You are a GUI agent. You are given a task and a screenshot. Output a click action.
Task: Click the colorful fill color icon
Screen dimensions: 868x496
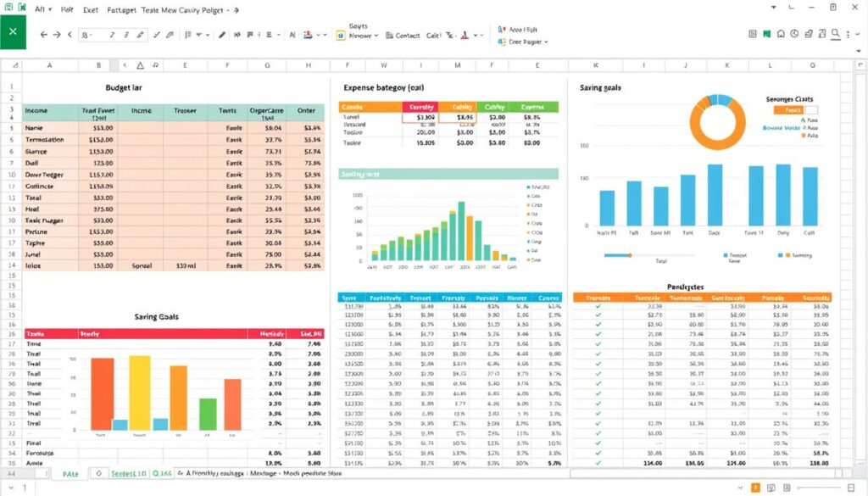point(309,35)
